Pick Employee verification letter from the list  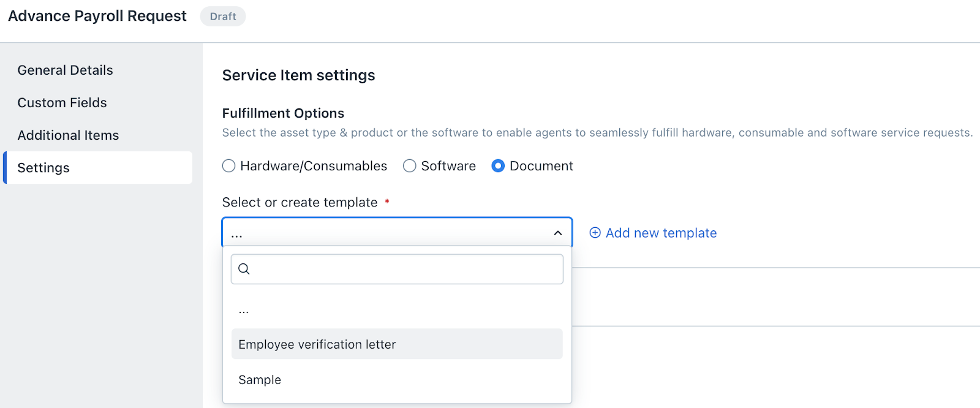click(317, 344)
